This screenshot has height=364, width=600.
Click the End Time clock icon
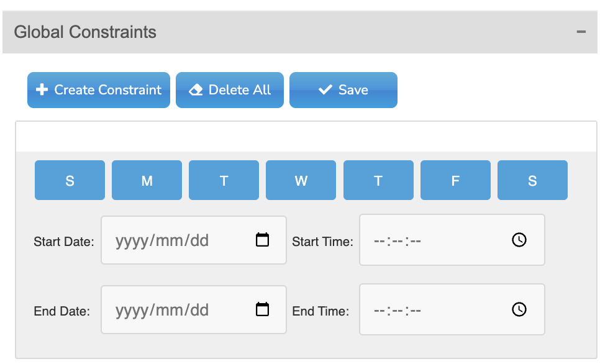click(x=519, y=309)
